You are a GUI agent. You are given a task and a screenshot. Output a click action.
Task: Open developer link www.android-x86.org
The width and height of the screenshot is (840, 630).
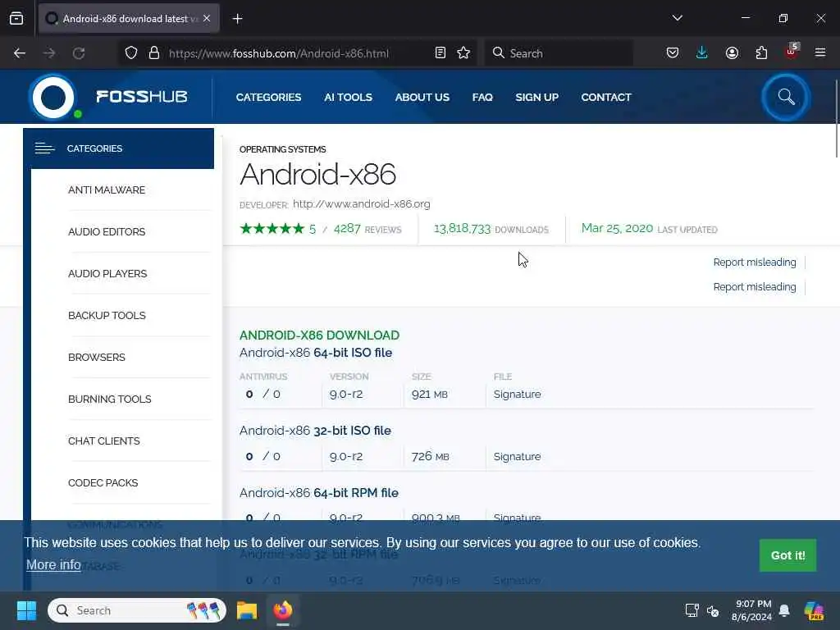[362, 204]
